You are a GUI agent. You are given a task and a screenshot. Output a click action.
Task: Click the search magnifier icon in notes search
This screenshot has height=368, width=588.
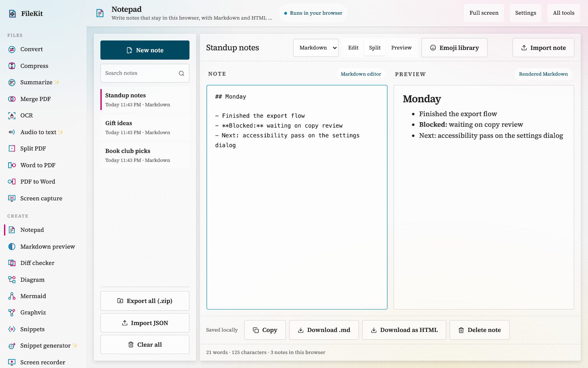[x=182, y=73]
